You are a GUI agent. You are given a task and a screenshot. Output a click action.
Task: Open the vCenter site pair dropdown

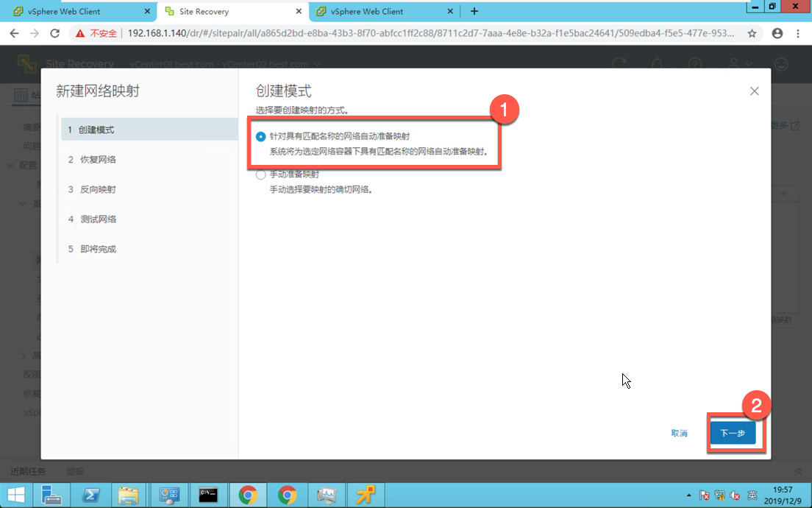click(x=225, y=64)
